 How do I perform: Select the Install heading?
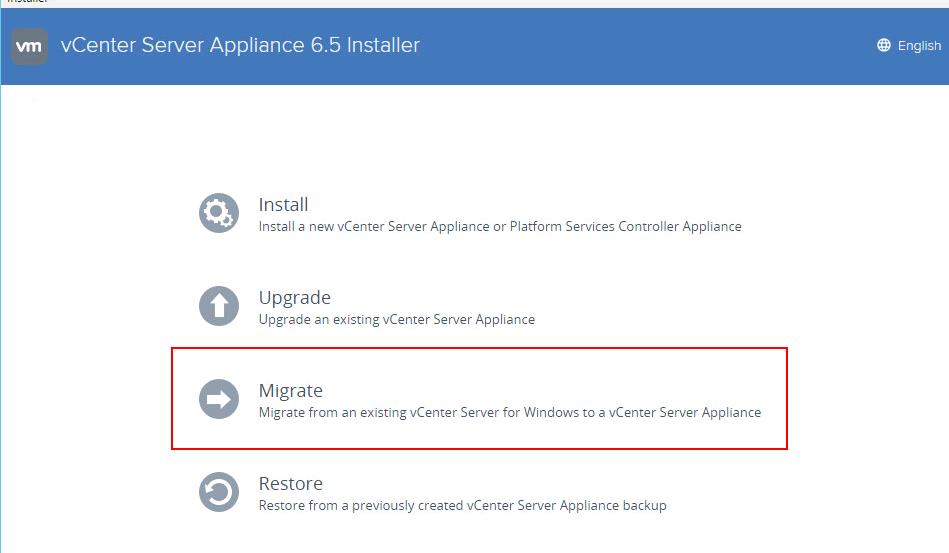283,205
